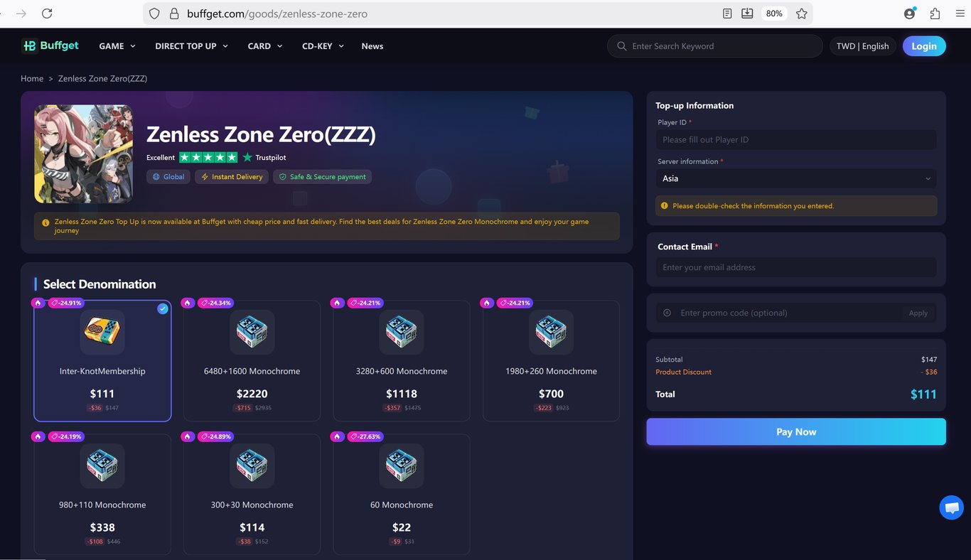Click the padlock site info icon

click(173, 14)
